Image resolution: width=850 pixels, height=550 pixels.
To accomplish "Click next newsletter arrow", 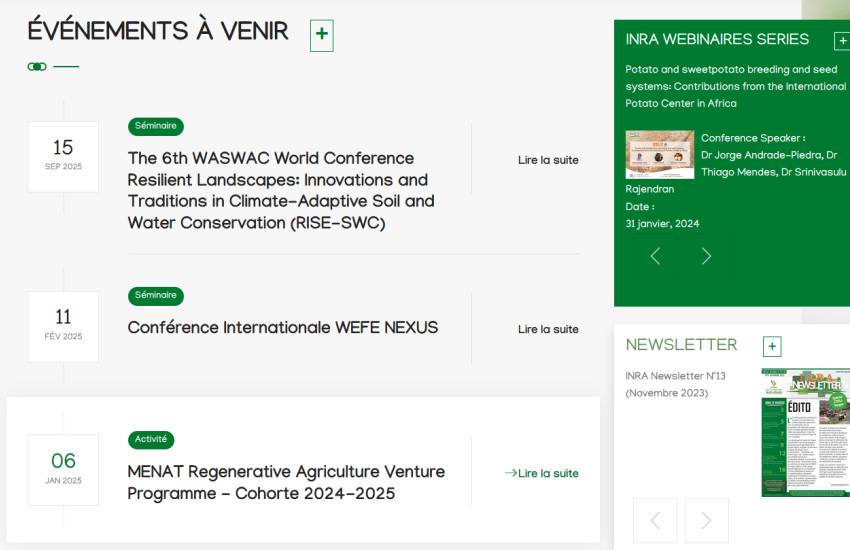I will pyautogui.click(x=706, y=520).
